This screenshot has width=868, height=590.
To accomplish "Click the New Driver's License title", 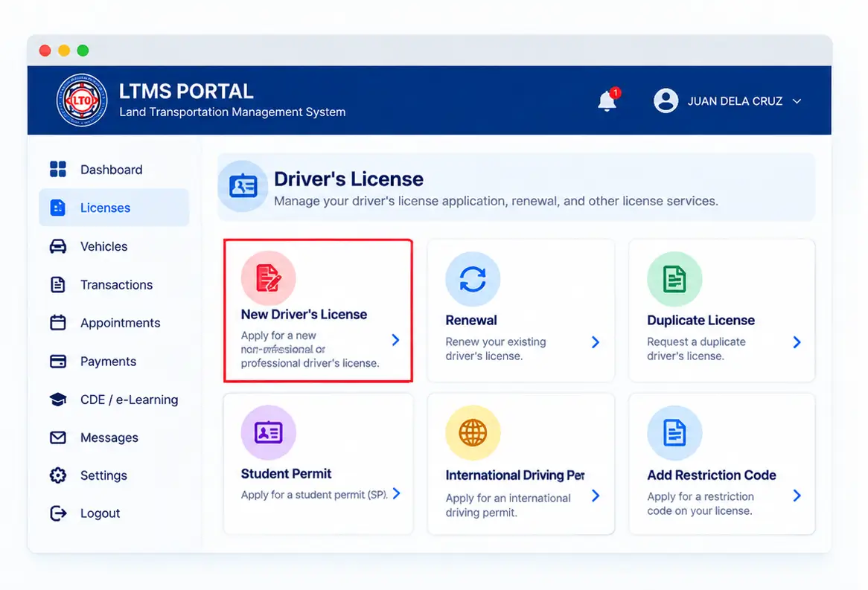I will [304, 315].
